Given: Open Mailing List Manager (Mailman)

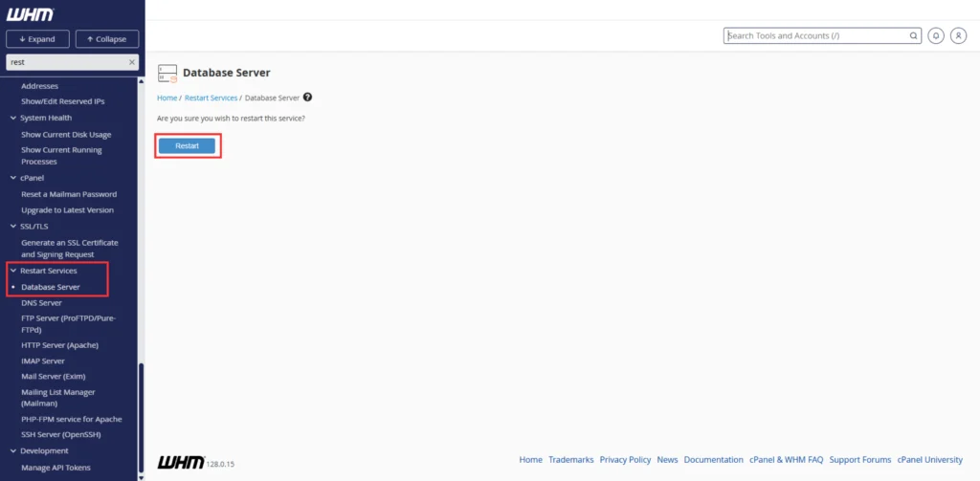Looking at the screenshot, I should pyautogui.click(x=58, y=398).
